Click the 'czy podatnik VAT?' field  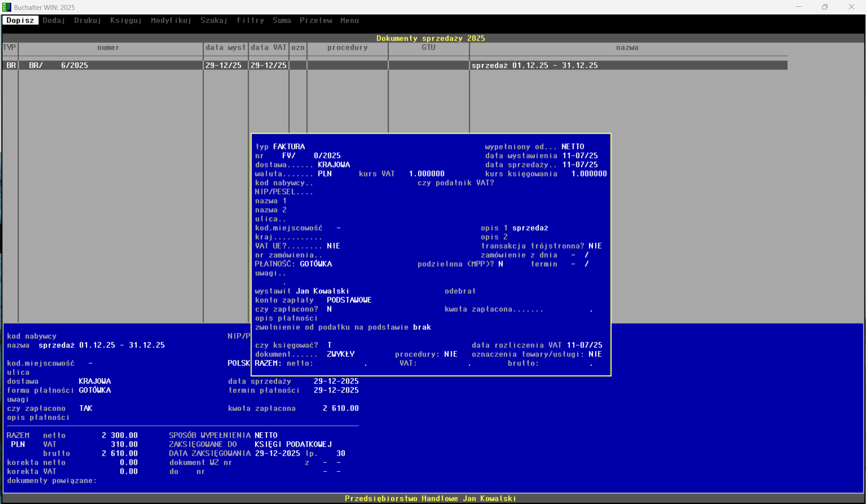click(x=456, y=183)
